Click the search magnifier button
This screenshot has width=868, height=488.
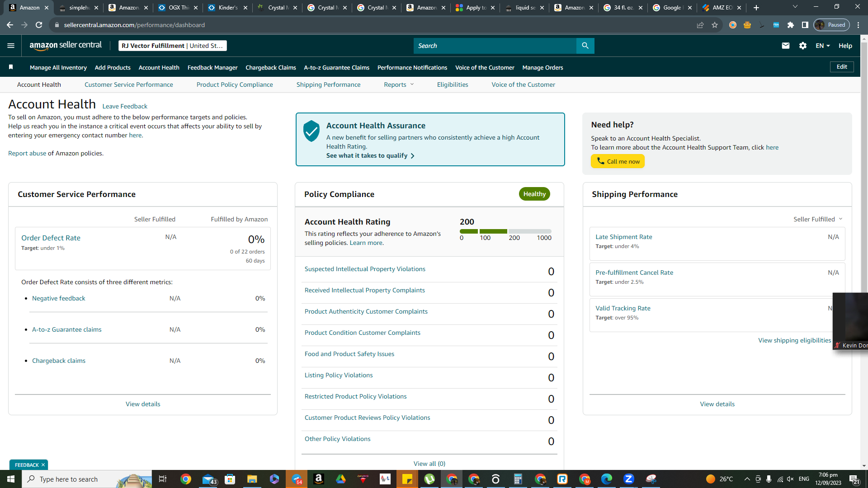[585, 46]
